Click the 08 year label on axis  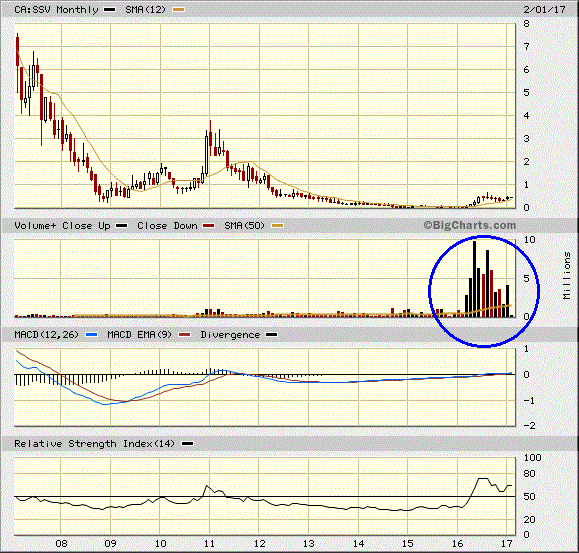coord(61,543)
